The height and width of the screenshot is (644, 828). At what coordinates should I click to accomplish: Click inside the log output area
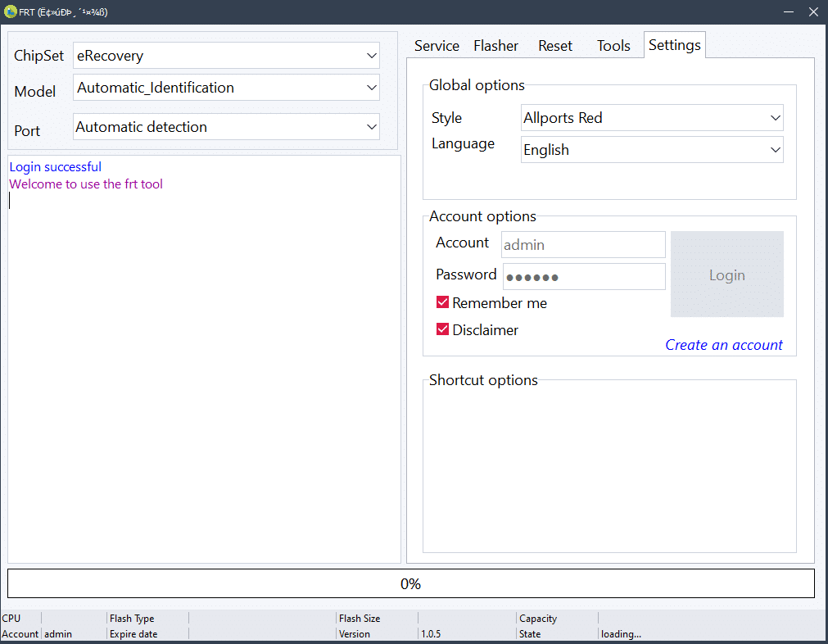click(205, 359)
